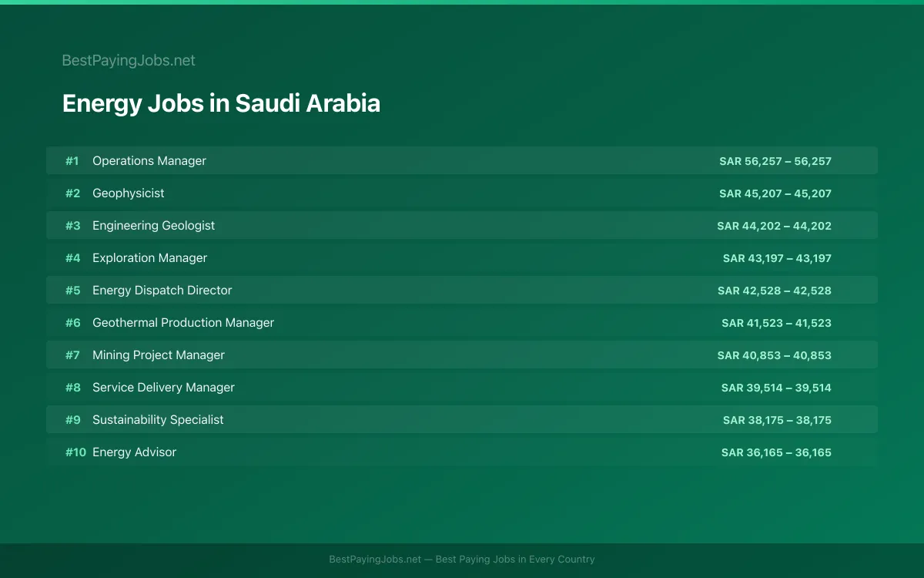Select salary SAR 42,528 – 42,528
924x578 pixels.
point(775,291)
